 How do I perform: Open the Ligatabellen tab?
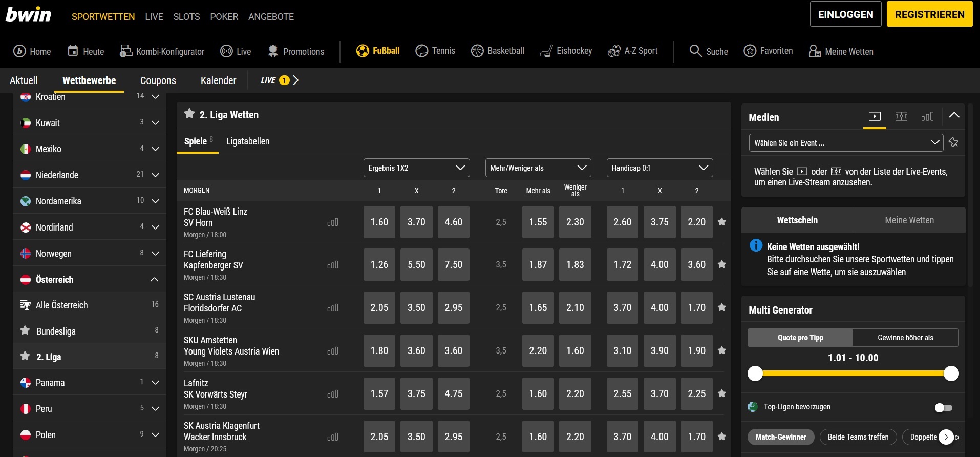pos(248,141)
